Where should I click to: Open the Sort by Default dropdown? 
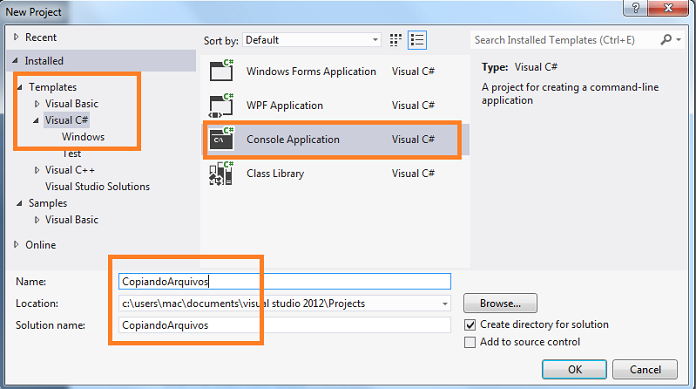(x=312, y=40)
